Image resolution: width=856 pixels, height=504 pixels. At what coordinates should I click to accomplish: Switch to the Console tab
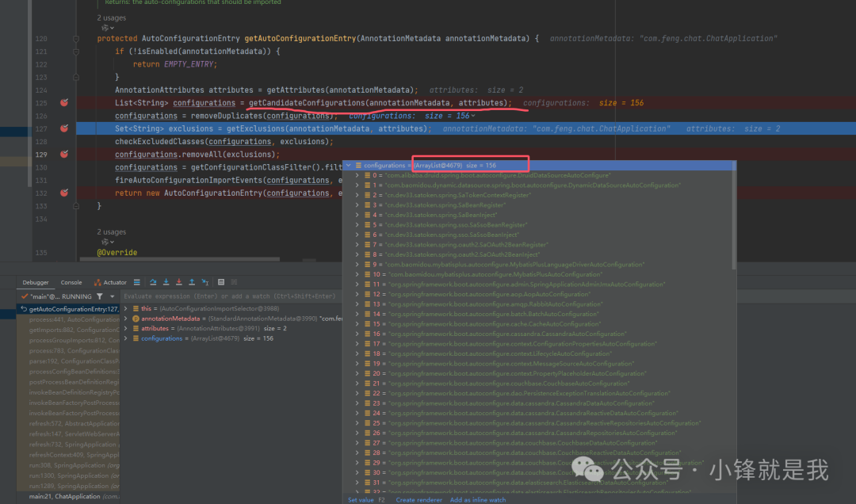[71, 282]
